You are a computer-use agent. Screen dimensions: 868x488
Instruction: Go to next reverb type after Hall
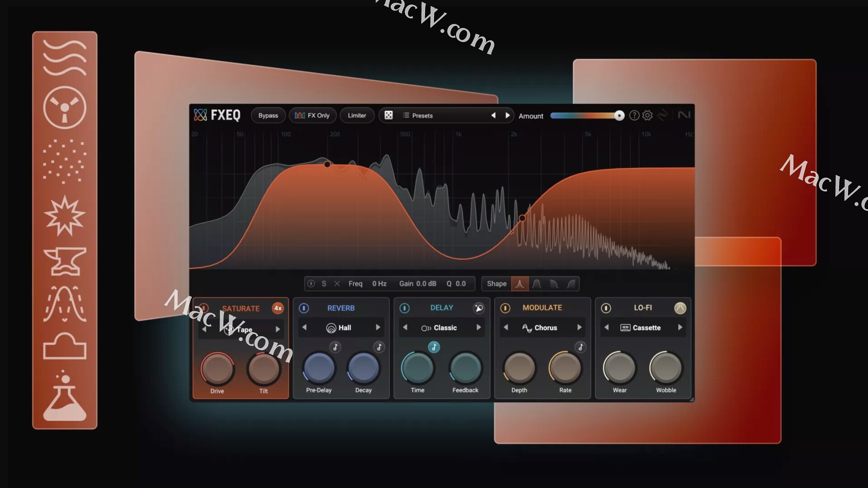tap(378, 327)
